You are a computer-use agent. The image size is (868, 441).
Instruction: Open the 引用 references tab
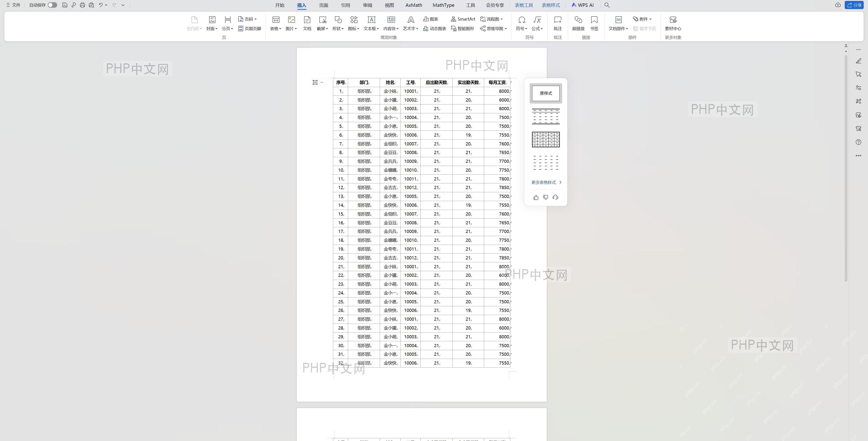(x=345, y=5)
